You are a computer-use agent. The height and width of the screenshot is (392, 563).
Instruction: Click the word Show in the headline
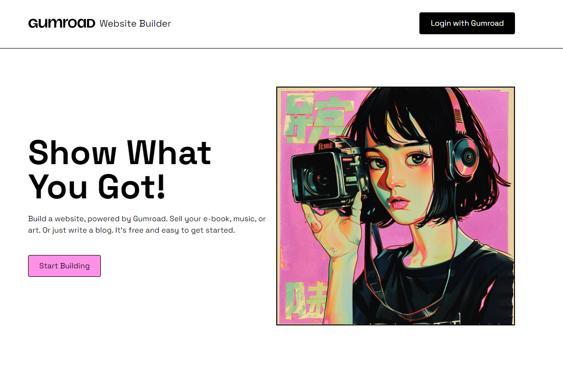73,153
